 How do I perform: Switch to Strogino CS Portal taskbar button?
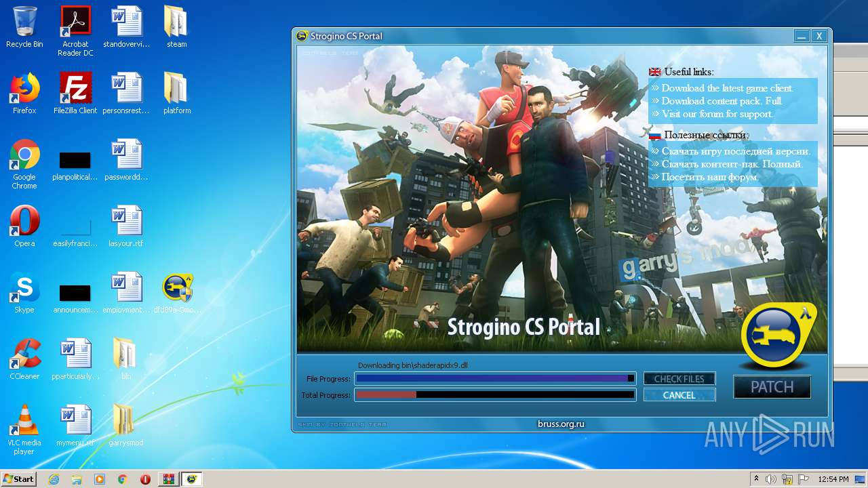(192, 479)
